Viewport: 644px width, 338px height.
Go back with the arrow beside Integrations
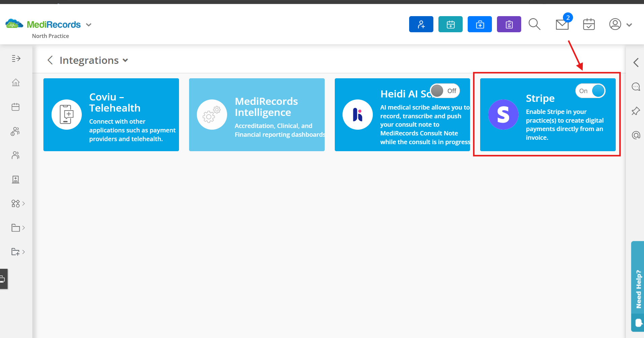coord(50,60)
